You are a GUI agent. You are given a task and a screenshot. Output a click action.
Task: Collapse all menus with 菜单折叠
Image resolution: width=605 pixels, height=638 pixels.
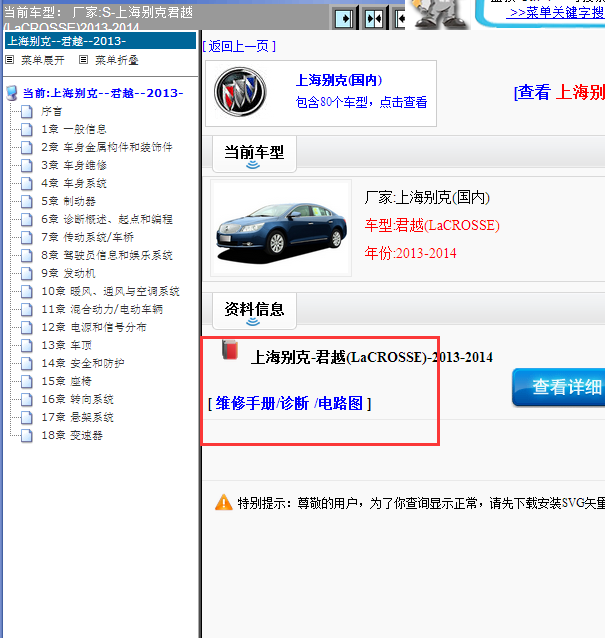click(117, 60)
